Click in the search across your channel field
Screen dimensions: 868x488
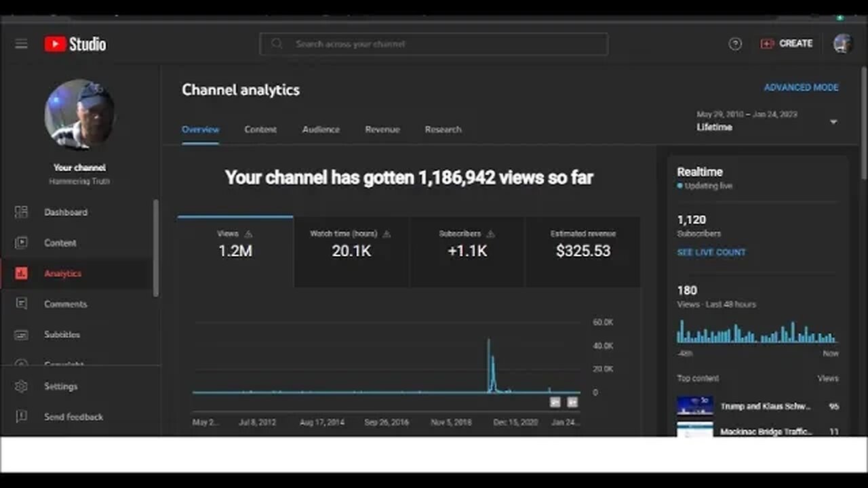coord(434,44)
